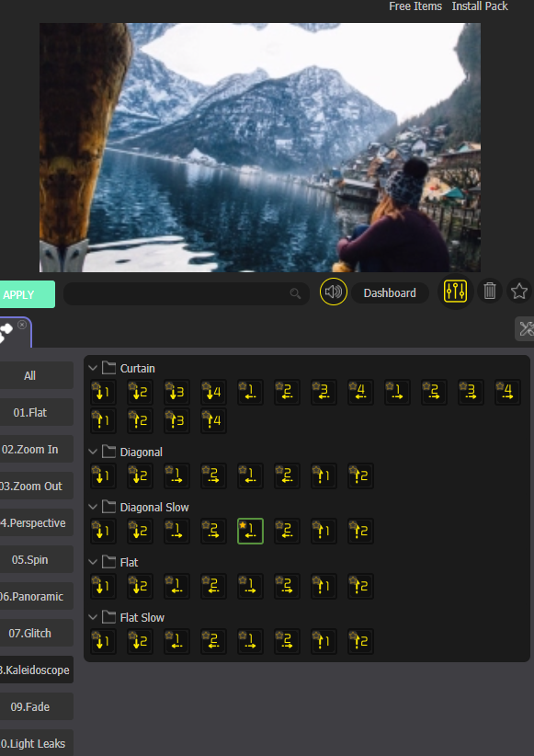Open the Dashboard
Screen dimensions: 534x756
[390, 292]
